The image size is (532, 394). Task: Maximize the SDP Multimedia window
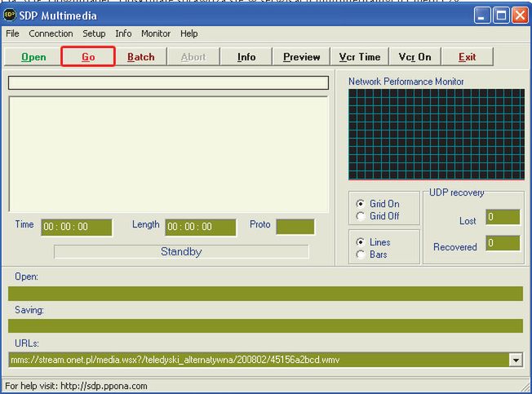pyautogui.click(x=501, y=15)
